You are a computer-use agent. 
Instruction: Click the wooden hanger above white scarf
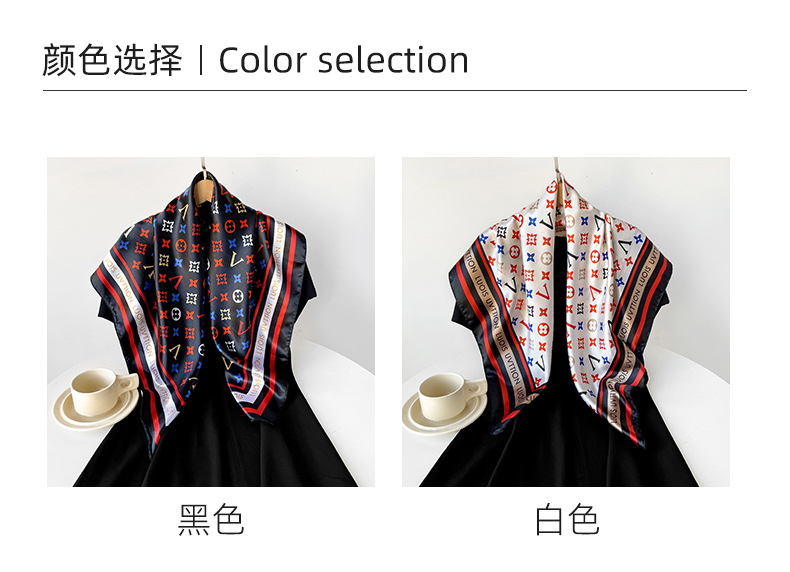[x=557, y=180]
